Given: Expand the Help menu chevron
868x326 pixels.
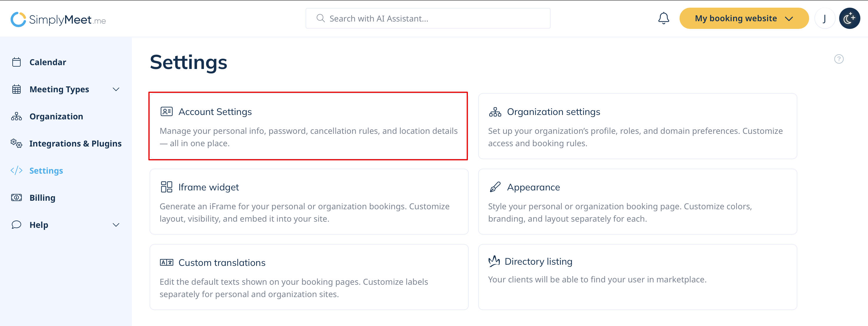Looking at the screenshot, I should point(116,225).
